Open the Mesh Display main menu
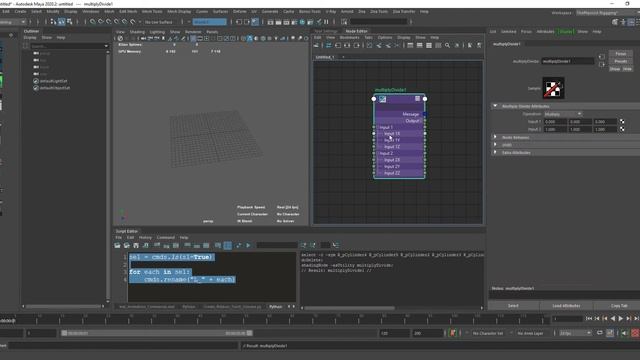Screen dimensions: 640x360 pos(179,11)
